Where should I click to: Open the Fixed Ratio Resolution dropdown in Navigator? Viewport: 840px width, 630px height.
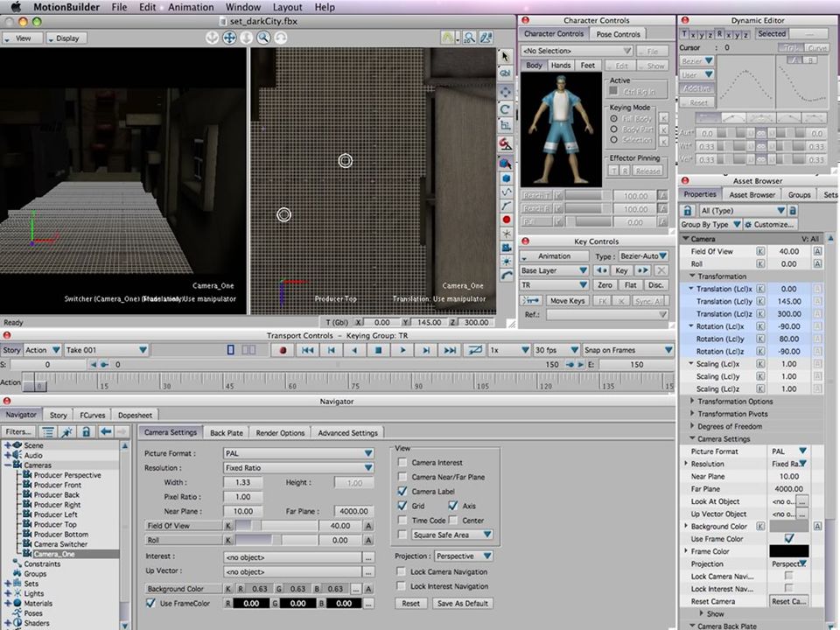coord(298,467)
